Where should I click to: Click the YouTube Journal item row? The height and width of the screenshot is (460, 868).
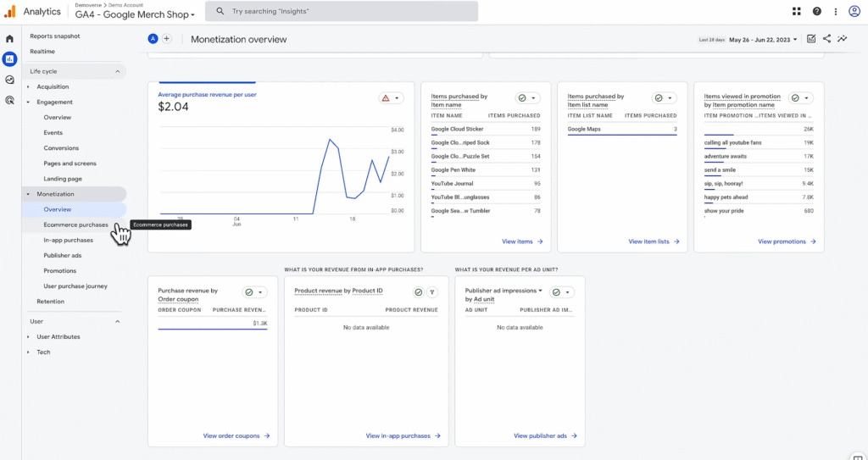point(486,184)
